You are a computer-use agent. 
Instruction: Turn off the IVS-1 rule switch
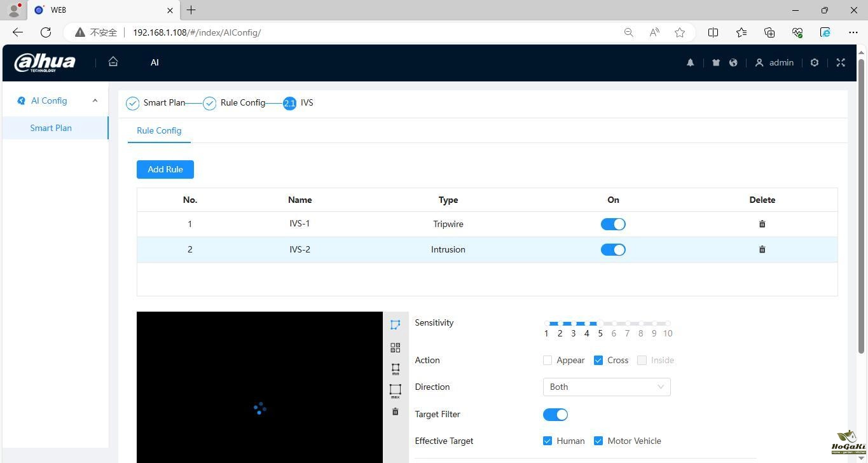(613, 224)
